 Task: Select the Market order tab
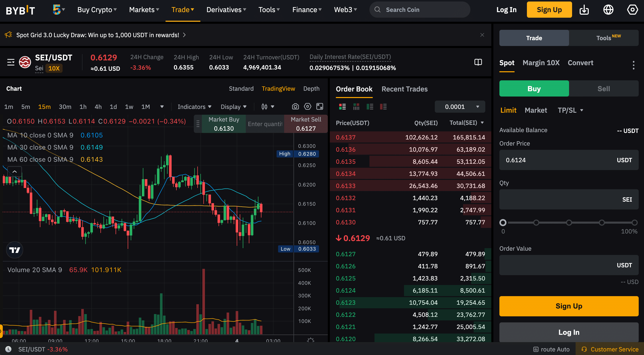coord(536,110)
